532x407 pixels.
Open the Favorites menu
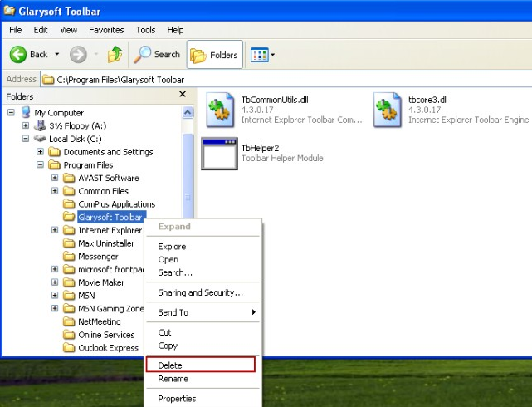point(106,30)
